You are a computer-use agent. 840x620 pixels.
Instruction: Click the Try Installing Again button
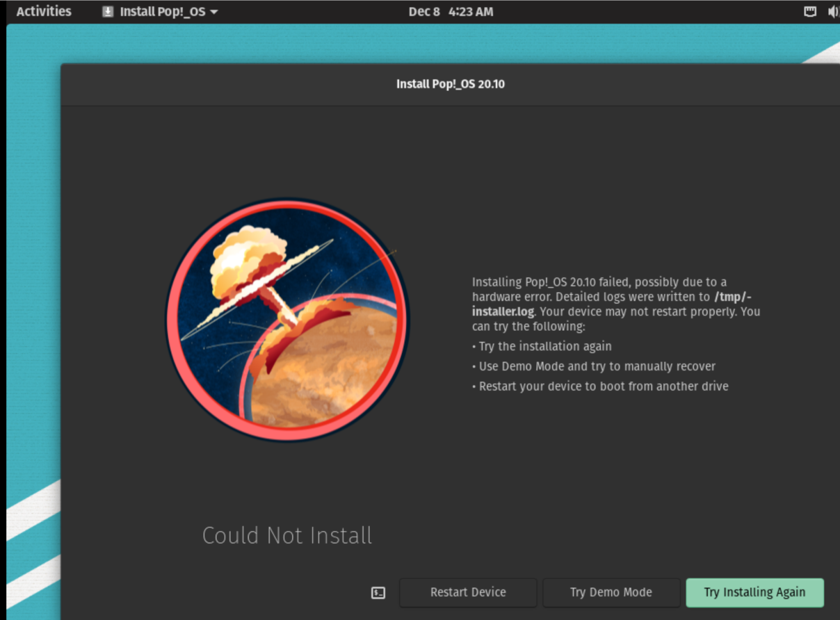point(754,592)
